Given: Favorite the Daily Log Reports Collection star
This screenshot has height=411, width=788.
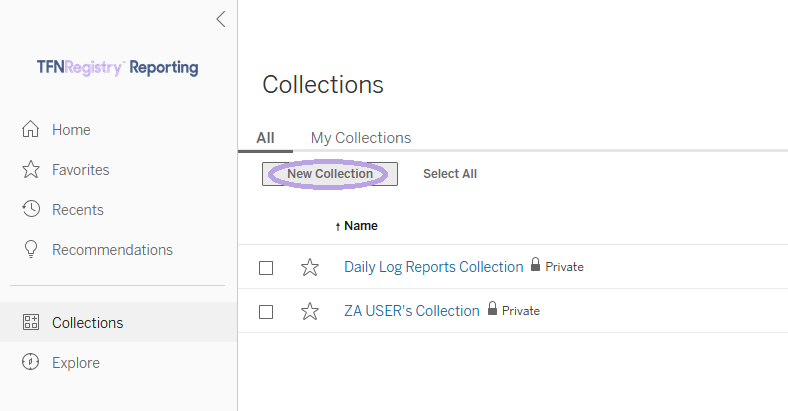Looking at the screenshot, I should click(310, 267).
